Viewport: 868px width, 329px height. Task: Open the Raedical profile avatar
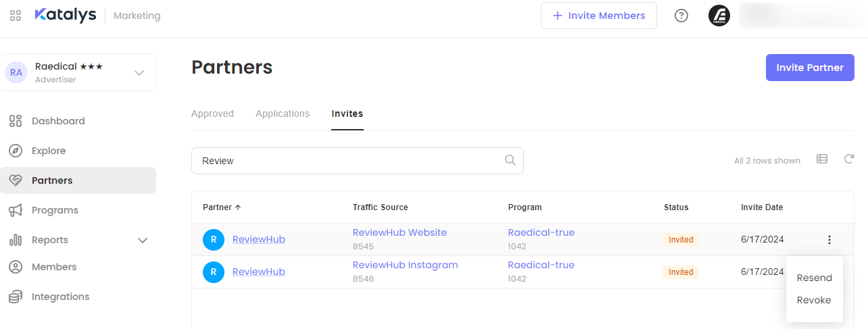click(719, 16)
